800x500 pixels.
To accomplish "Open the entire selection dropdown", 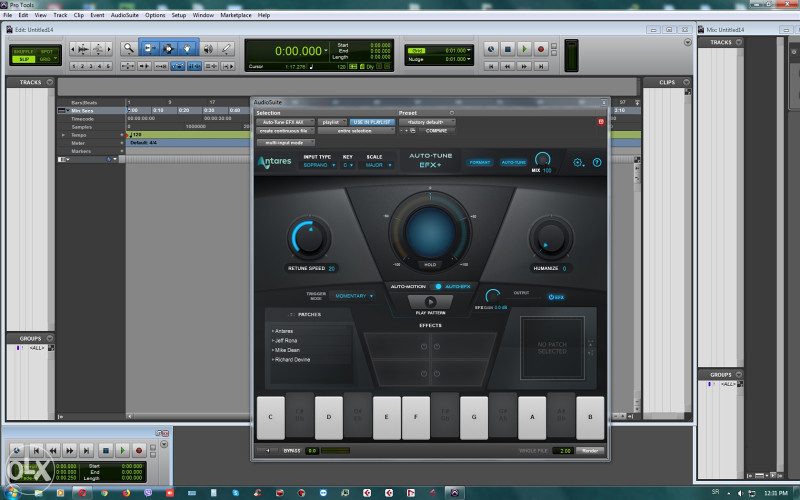I will (x=356, y=131).
